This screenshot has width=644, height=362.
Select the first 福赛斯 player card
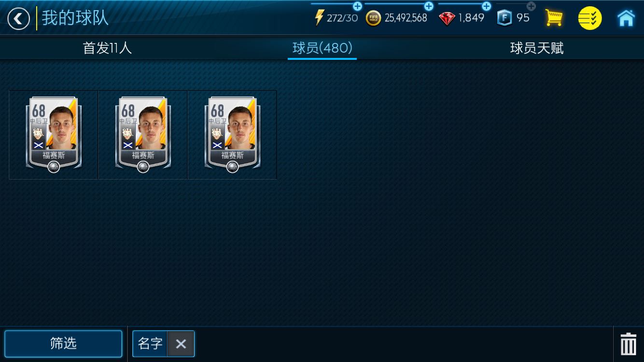(54, 135)
